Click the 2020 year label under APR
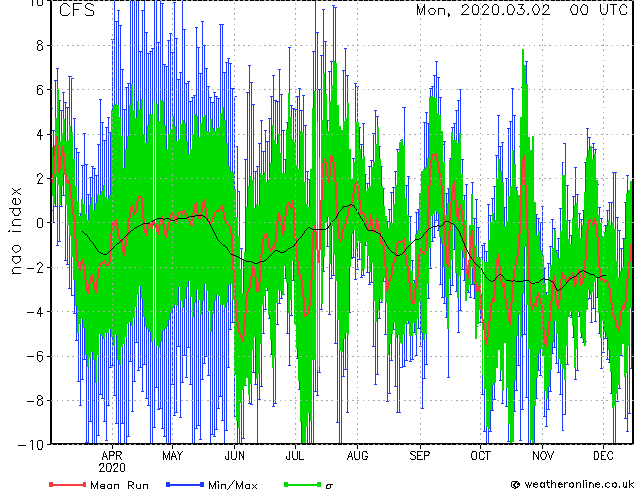The height and width of the screenshot is (490, 634). tap(112, 468)
